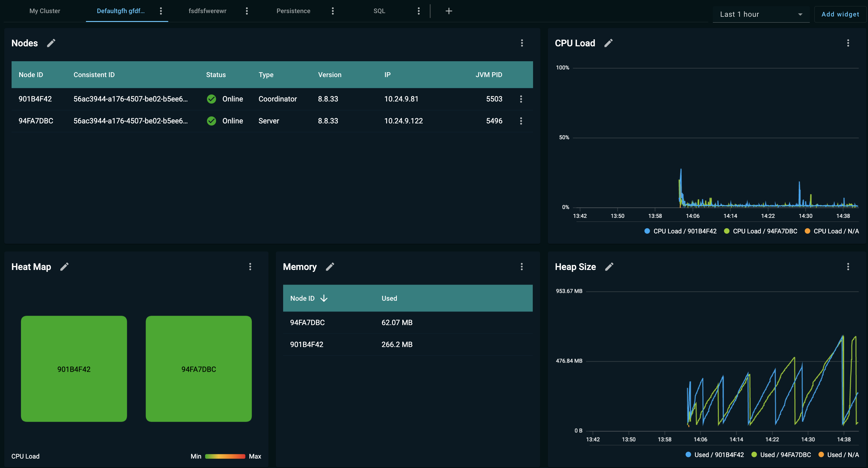Click the CPU Load label under heat map

[x=25, y=456]
